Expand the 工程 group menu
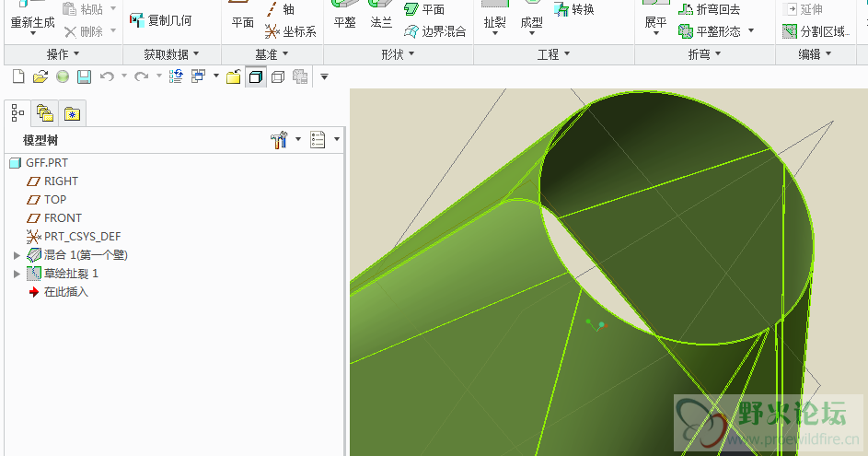 (x=553, y=54)
